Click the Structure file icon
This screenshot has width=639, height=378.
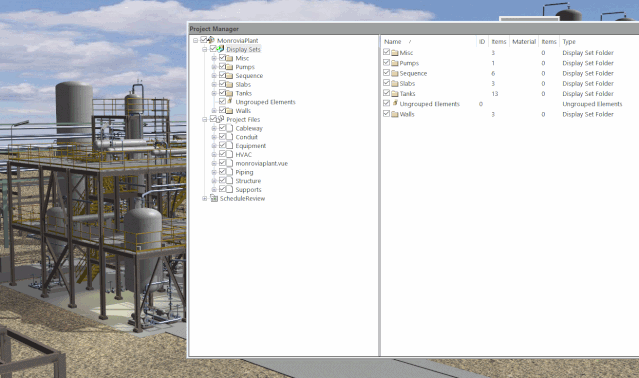229,180
